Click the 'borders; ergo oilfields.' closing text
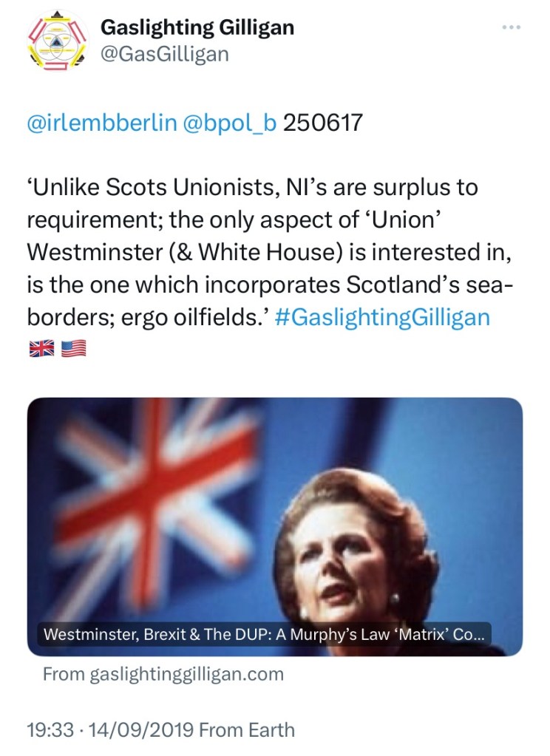 tap(147, 317)
